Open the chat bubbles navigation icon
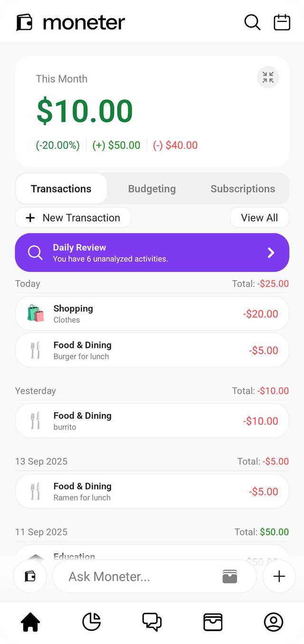The image size is (304, 644). (152, 622)
